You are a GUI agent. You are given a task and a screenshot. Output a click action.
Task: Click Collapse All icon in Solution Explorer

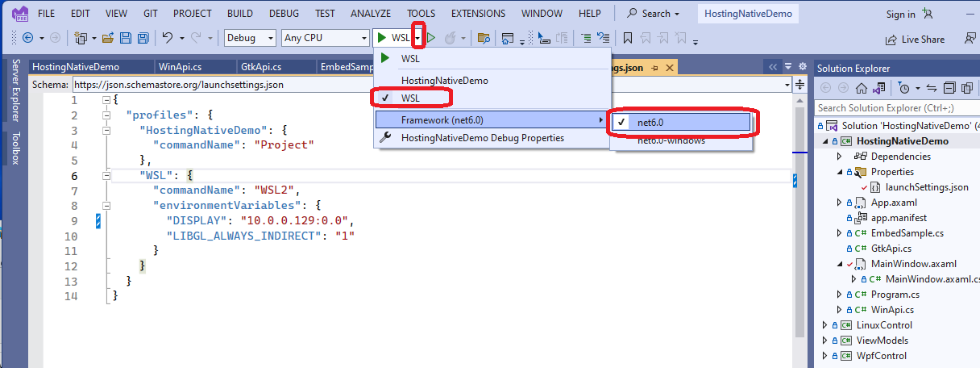(949, 88)
